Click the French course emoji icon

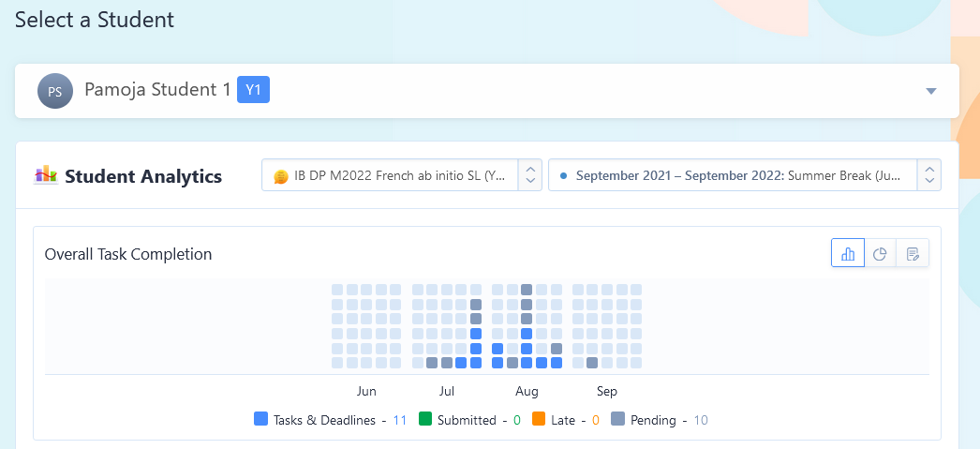click(x=281, y=177)
